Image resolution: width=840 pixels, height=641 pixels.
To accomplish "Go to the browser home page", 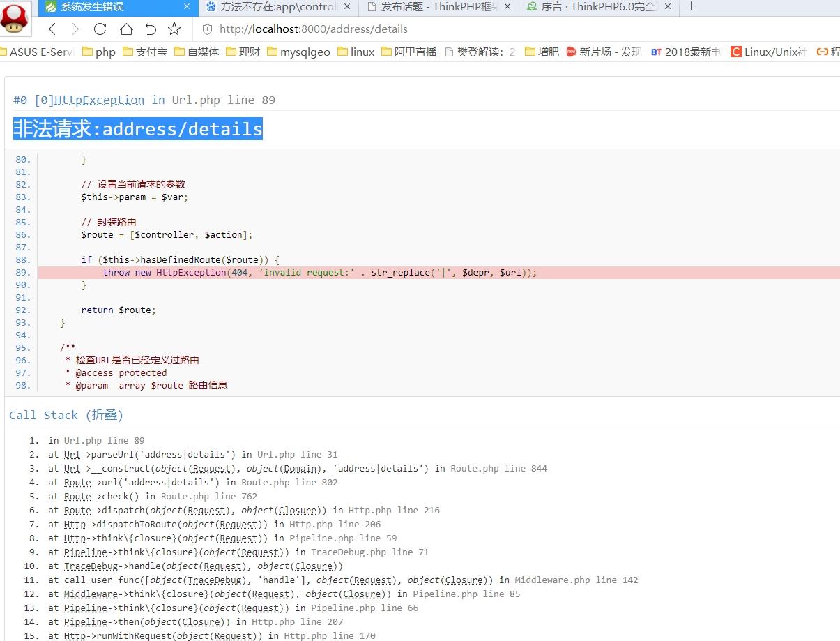I will [x=126, y=29].
